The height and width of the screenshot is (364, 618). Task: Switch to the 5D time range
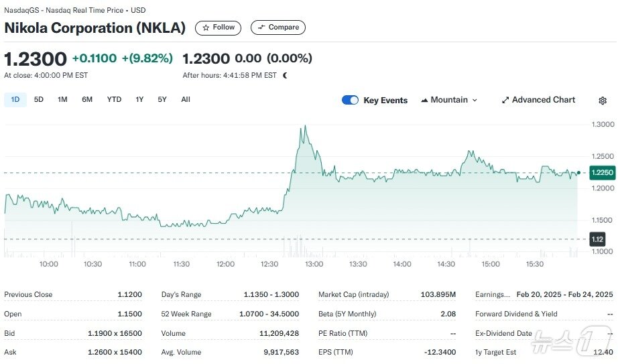click(39, 100)
